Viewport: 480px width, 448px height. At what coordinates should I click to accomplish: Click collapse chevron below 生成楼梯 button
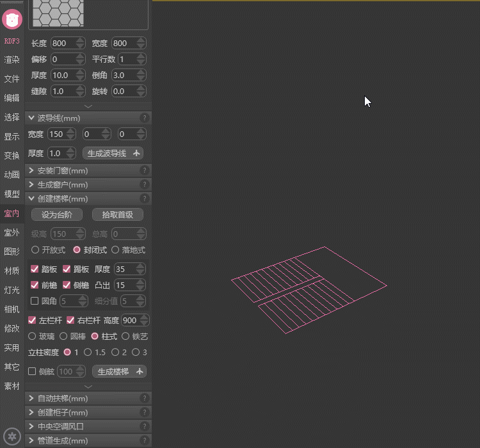(x=88, y=387)
